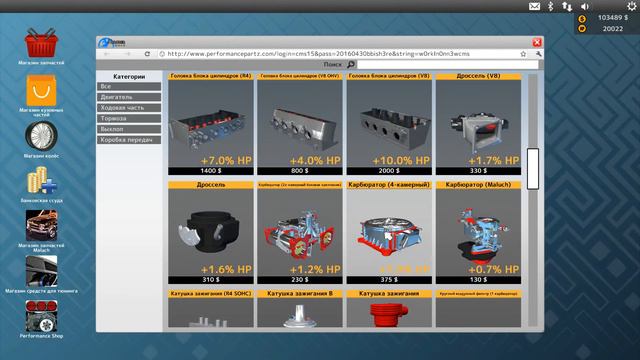640x360 pixels.
Task: Select the red 'Катушка зажигания' part
Action: point(389,309)
